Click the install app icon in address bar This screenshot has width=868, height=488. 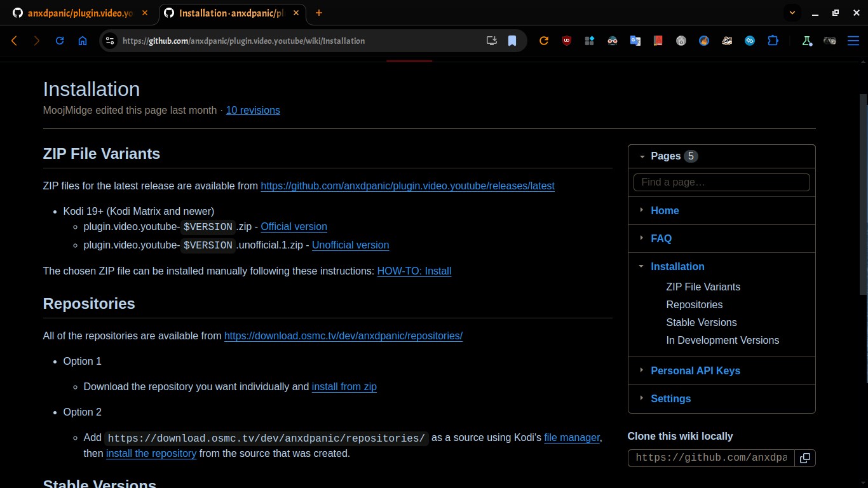point(491,41)
